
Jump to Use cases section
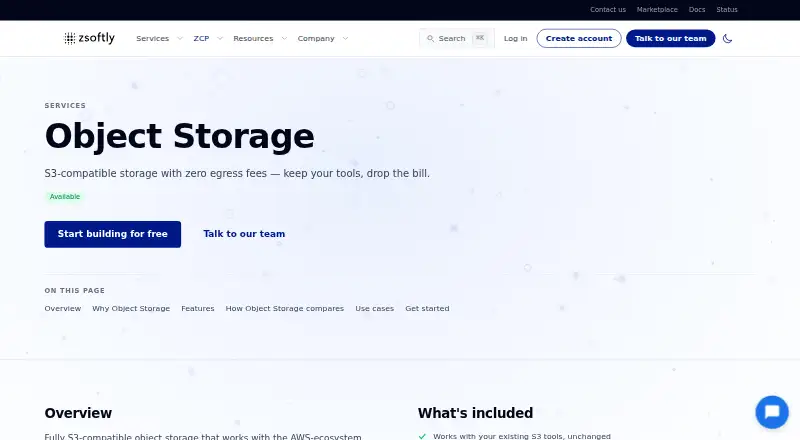pos(374,308)
